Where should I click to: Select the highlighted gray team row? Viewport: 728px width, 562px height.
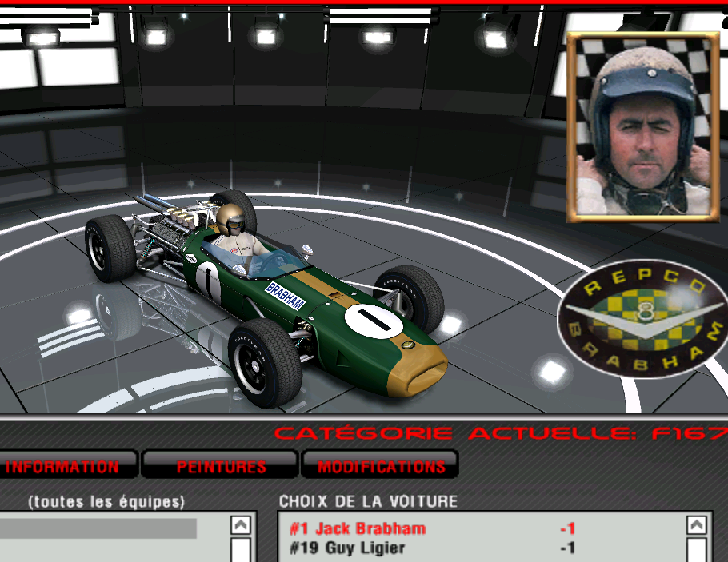click(x=98, y=528)
